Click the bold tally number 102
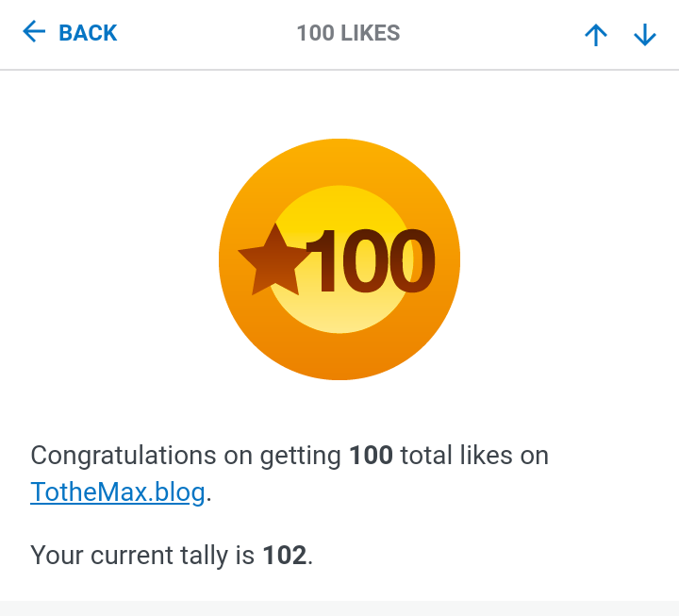Viewport: 679px width, 616px height. coord(285,555)
